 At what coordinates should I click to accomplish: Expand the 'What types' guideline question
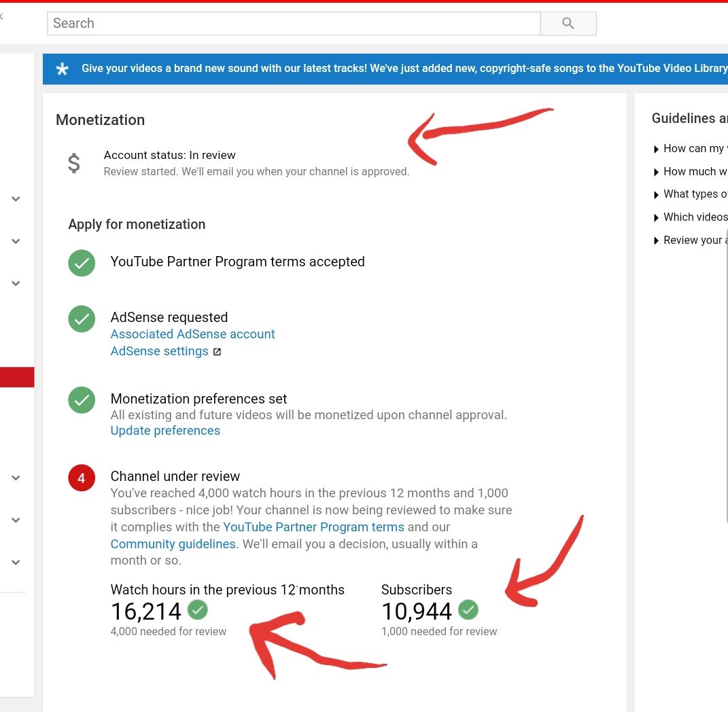pos(691,194)
